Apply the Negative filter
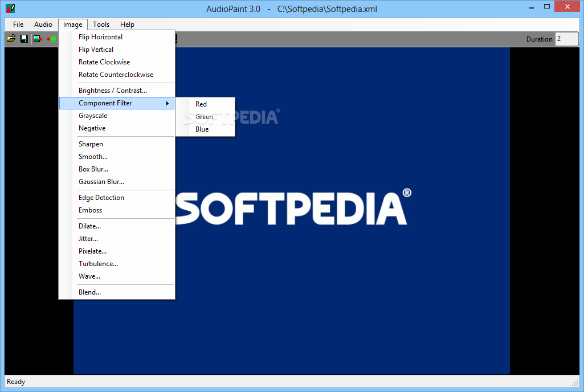This screenshot has width=584, height=392. [x=117, y=128]
